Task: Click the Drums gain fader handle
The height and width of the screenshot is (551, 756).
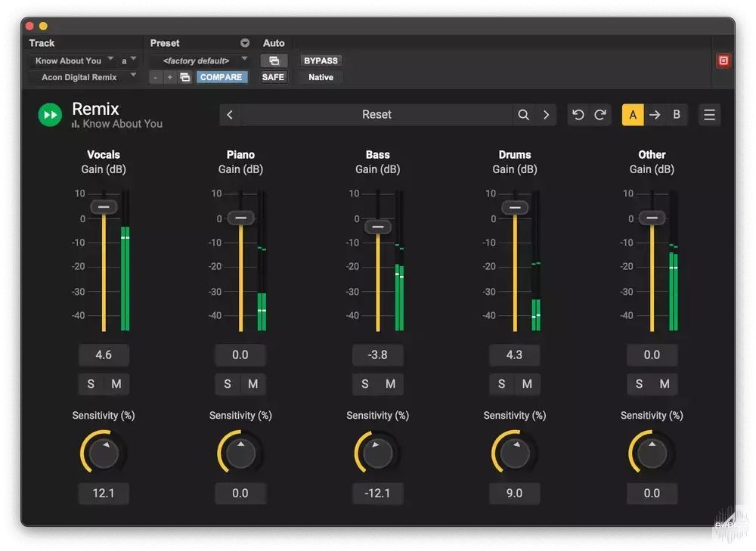Action: click(x=515, y=208)
